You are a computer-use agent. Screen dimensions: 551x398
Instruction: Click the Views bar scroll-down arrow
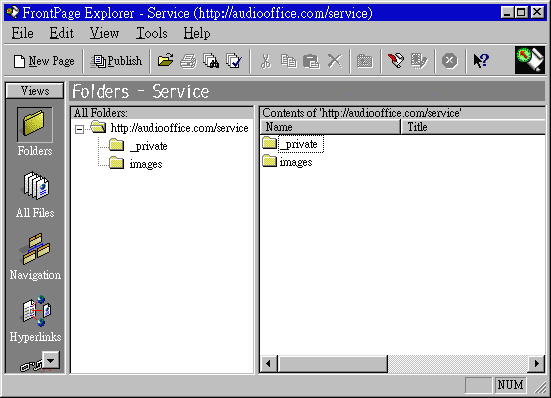pos(51,360)
